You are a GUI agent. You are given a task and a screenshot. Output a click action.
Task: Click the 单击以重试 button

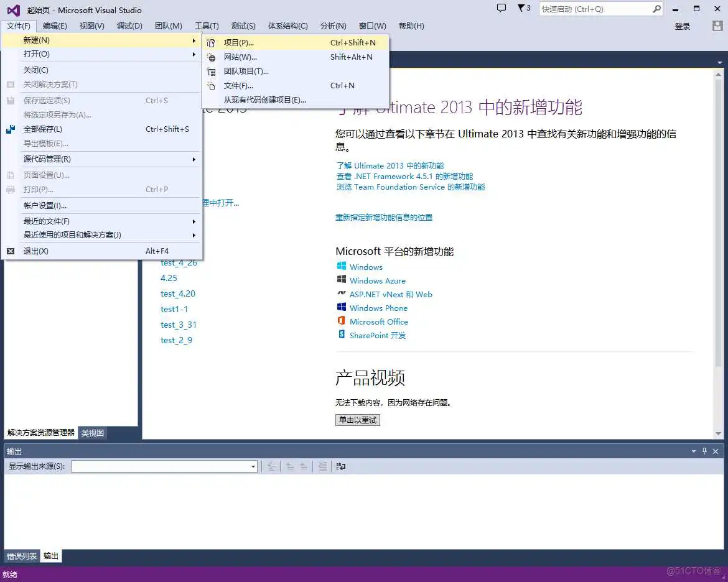pyautogui.click(x=357, y=420)
